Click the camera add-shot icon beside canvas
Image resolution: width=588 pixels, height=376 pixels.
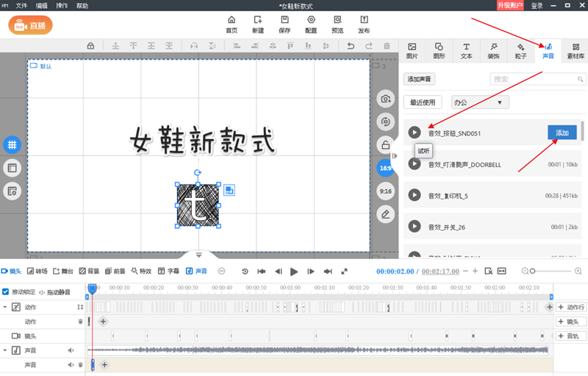point(385,99)
